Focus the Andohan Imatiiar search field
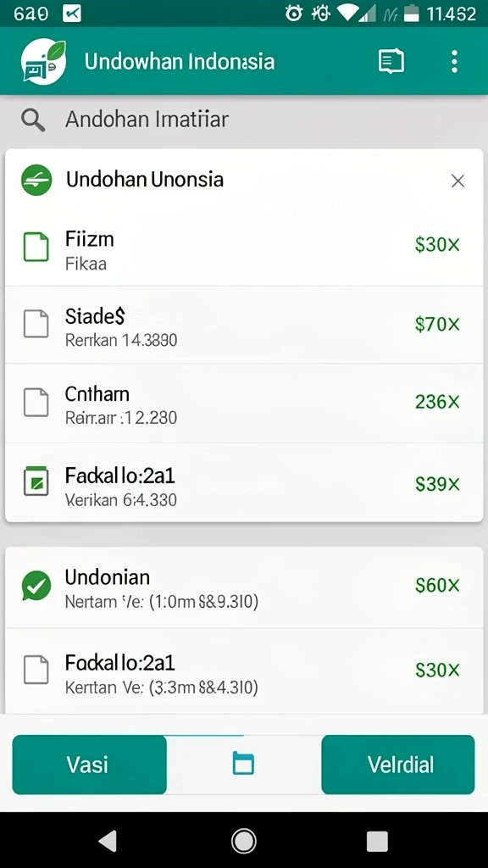The width and height of the screenshot is (488, 868). (244, 120)
